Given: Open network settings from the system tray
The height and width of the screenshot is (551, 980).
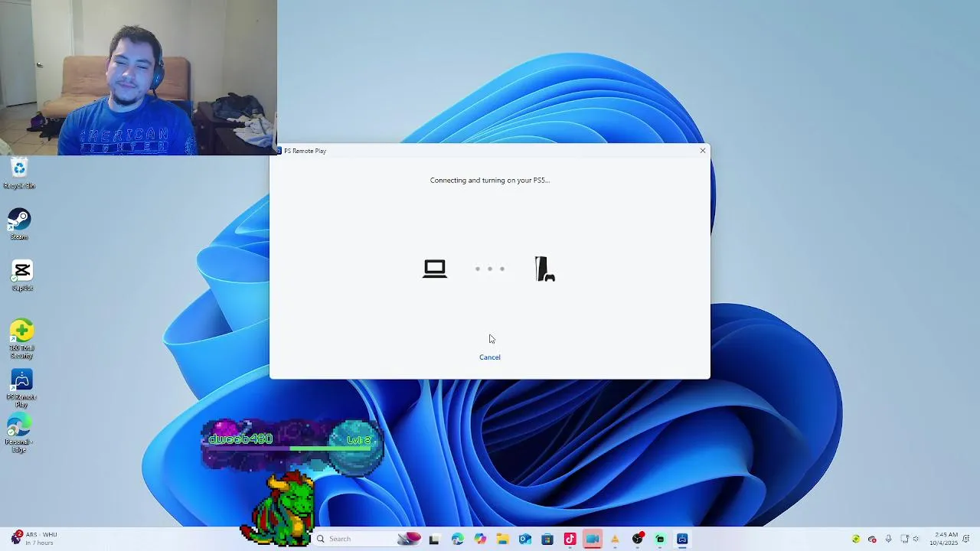Looking at the screenshot, I should (x=904, y=539).
